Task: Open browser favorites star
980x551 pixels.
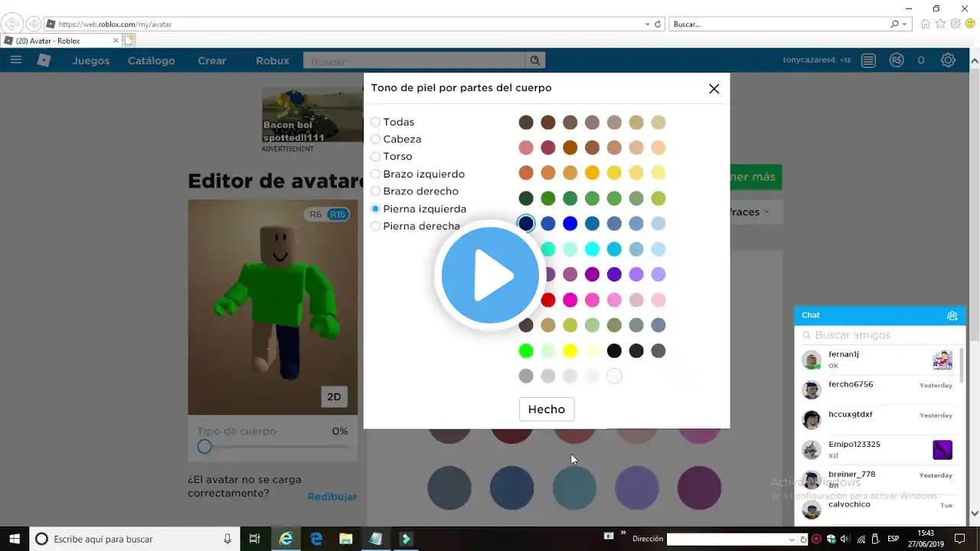Action: click(940, 24)
